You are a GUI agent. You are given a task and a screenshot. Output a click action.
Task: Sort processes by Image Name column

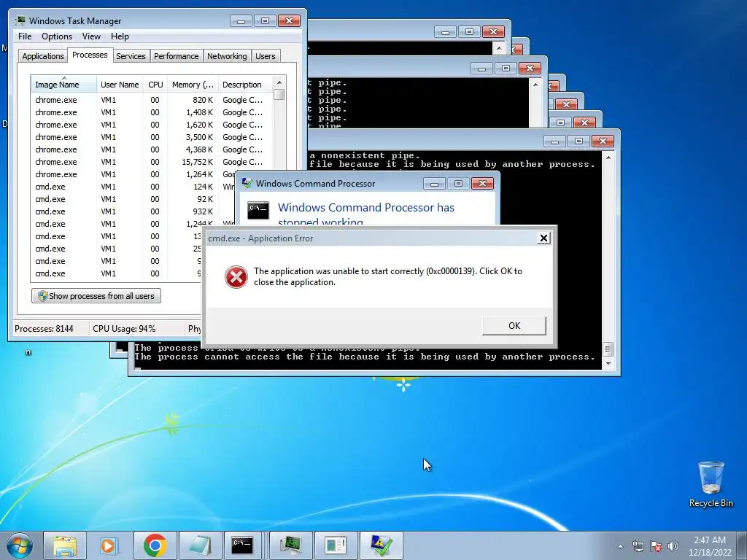coord(63,85)
